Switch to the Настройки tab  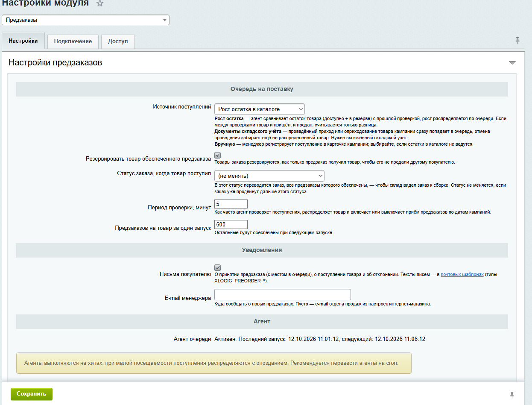point(23,41)
